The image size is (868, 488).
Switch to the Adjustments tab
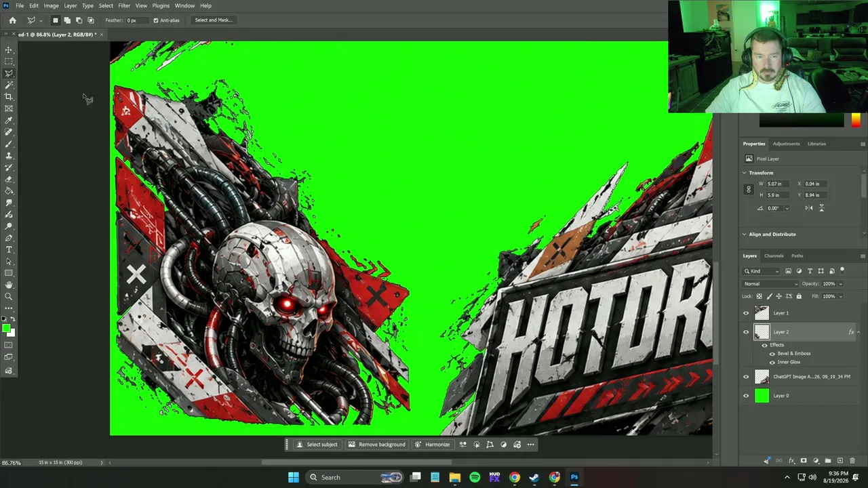pos(786,144)
